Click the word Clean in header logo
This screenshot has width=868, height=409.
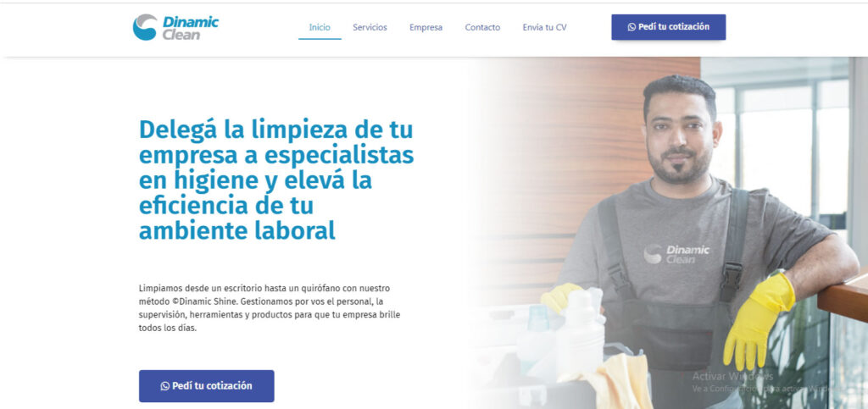(181, 35)
